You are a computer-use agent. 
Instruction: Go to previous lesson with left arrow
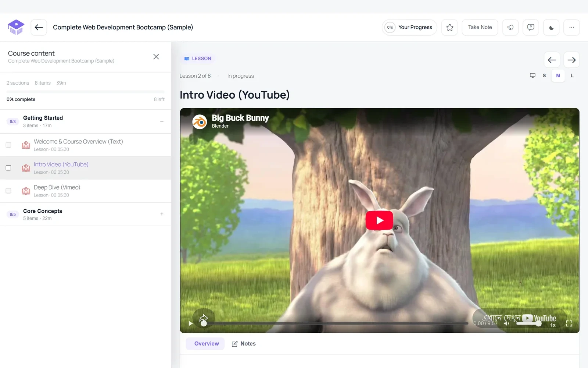pos(552,60)
